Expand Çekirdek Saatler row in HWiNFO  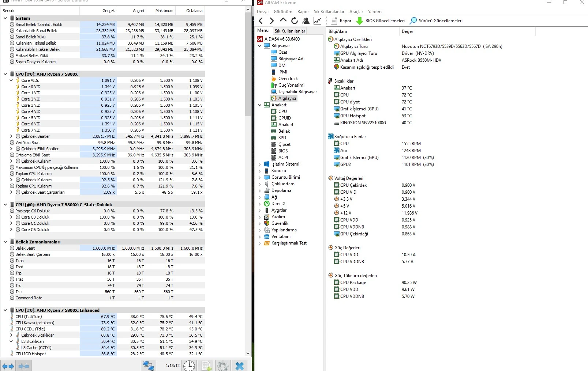[x=11, y=136]
